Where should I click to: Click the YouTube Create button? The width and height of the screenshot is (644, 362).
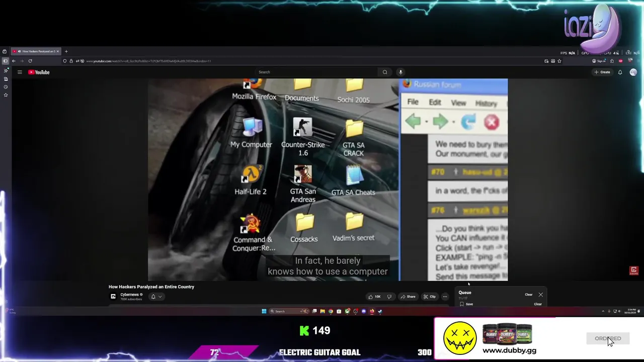[x=602, y=72]
